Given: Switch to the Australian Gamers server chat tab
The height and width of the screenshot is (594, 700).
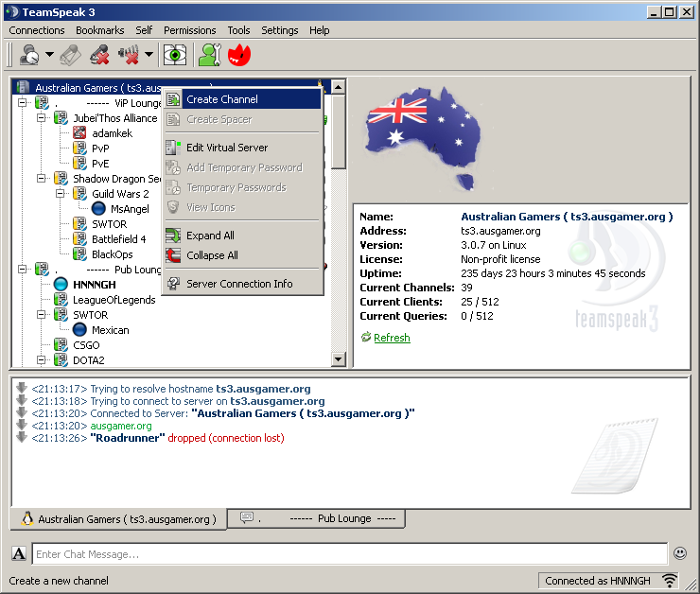Looking at the screenshot, I should (x=118, y=519).
